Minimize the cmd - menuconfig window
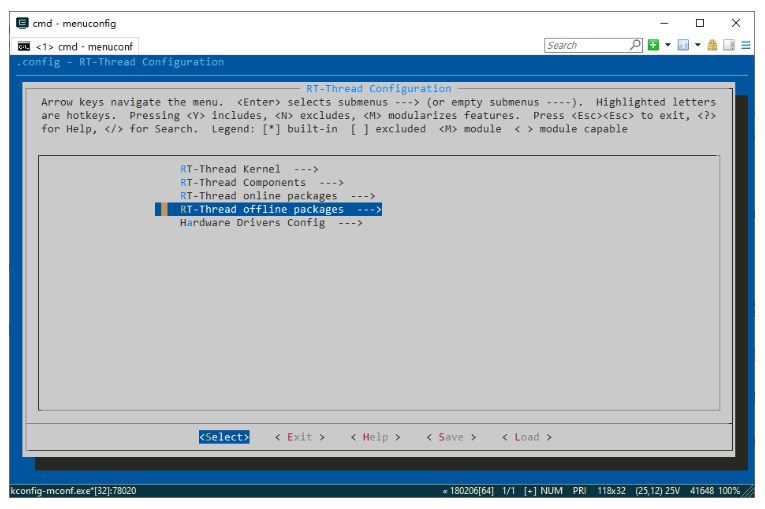This screenshot has height=509, width=765. (x=664, y=23)
